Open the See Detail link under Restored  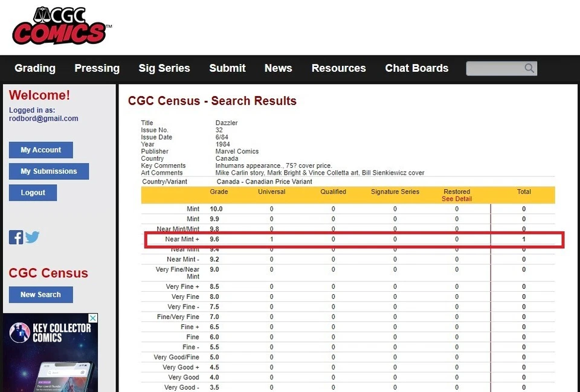pos(457,199)
